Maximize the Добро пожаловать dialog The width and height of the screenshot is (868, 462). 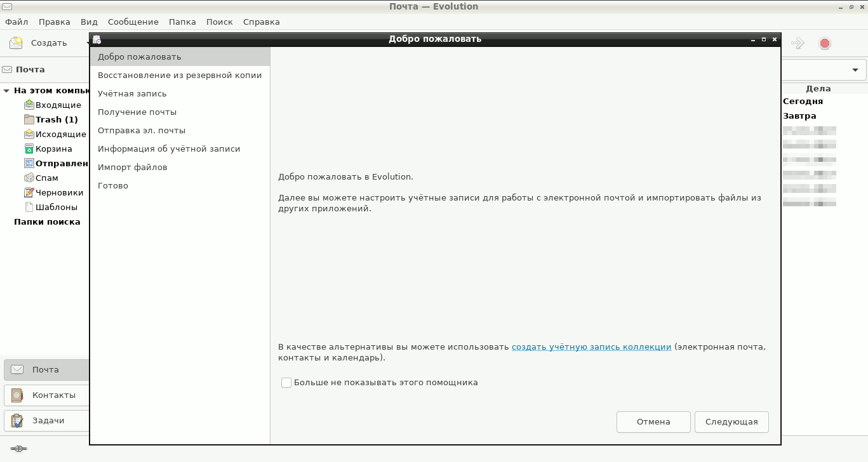764,39
